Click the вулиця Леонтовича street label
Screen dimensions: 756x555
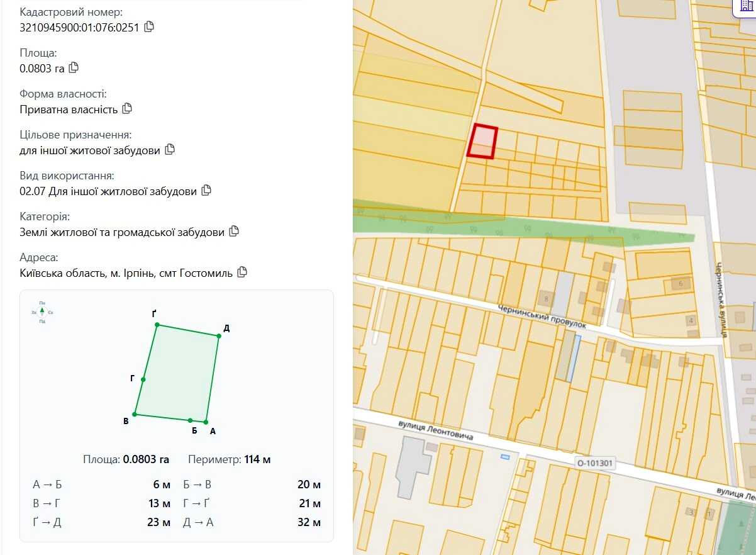435,431
